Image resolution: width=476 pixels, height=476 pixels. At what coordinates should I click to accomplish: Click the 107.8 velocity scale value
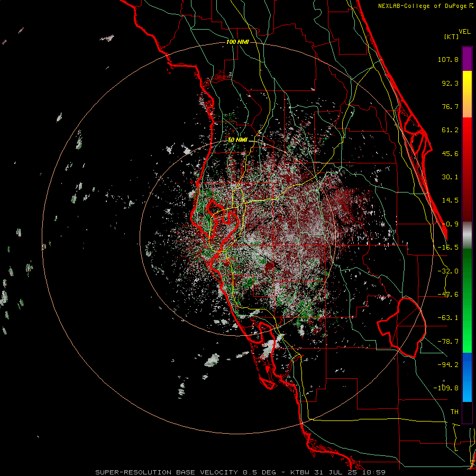point(448,59)
